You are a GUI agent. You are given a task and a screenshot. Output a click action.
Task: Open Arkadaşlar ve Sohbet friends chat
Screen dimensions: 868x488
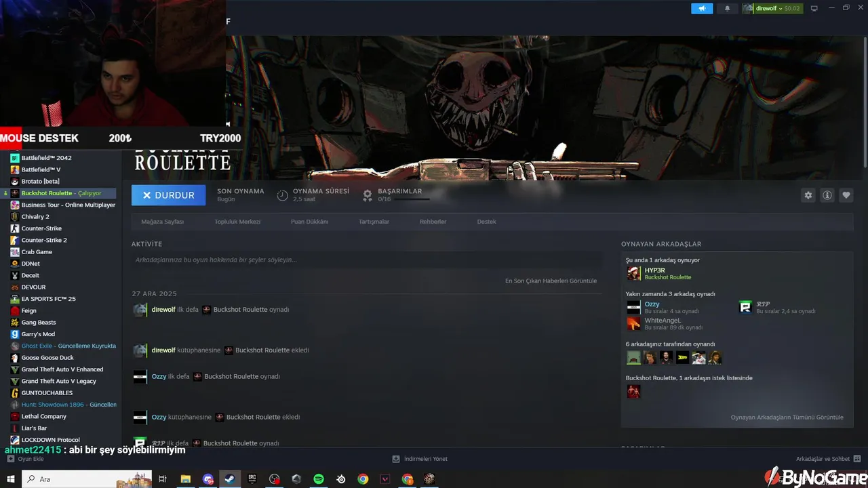[829, 459]
